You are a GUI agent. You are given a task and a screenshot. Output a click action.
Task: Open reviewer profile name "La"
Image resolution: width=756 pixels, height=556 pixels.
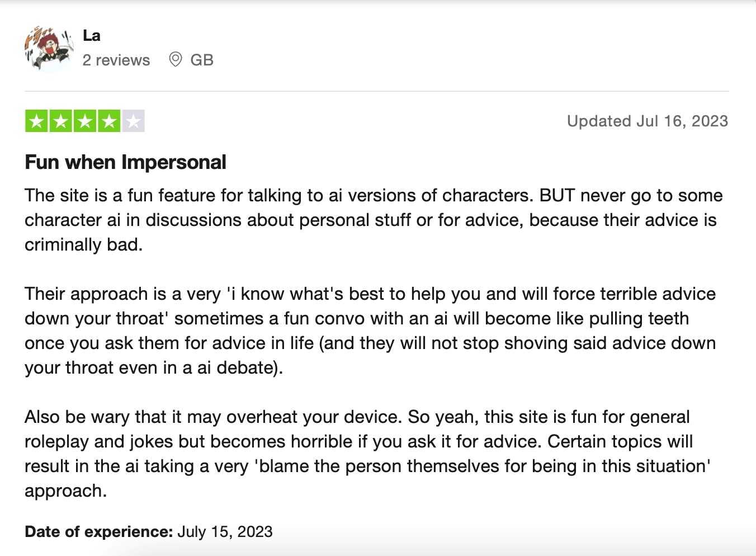92,36
